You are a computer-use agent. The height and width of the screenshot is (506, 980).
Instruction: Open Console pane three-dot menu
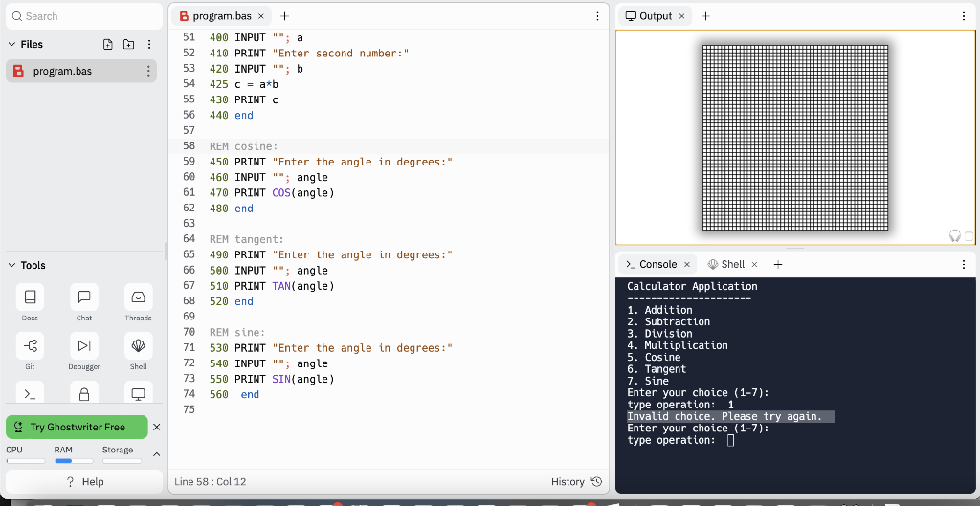point(963,264)
